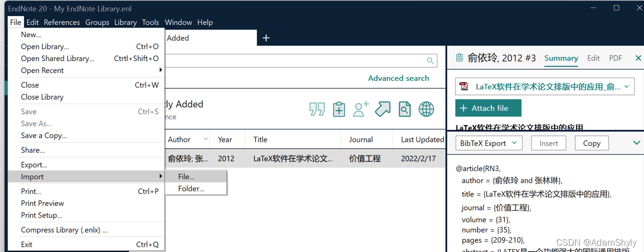The image size is (644, 252).
Task: Click the Attach file button
Action: click(x=488, y=108)
